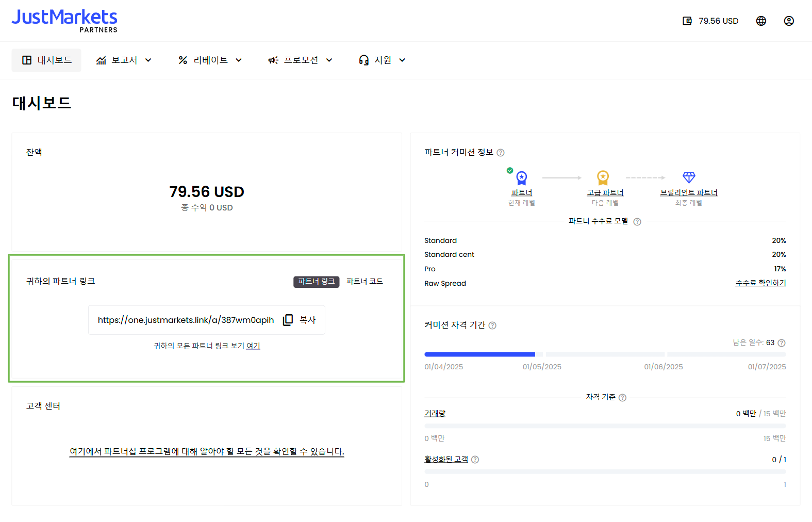Image resolution: width=812 pixels, height=522 pixels.
Task: Click the green checkmark on partner level
Action: click(510, 170)
